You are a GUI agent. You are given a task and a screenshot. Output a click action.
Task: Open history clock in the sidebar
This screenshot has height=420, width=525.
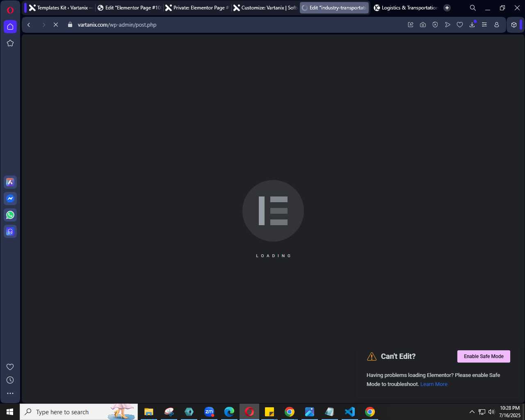coord(10,380)
